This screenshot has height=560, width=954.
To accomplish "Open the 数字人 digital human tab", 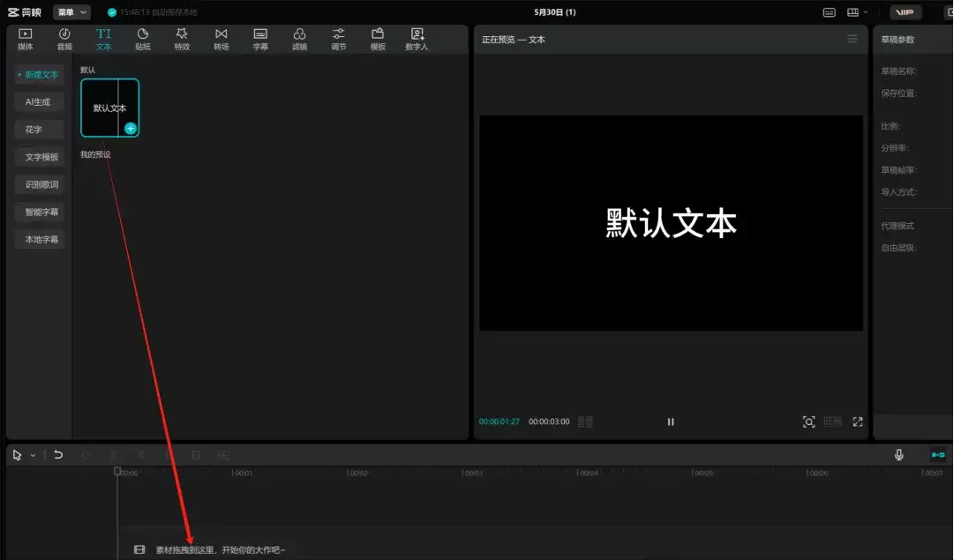I will [x=417, y=39].
